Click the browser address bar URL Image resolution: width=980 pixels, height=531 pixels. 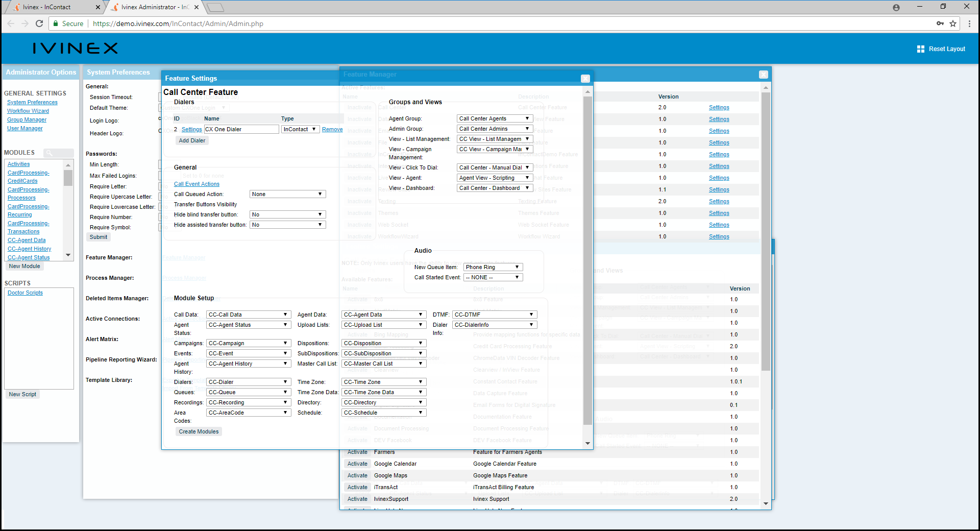click(178, 23)
